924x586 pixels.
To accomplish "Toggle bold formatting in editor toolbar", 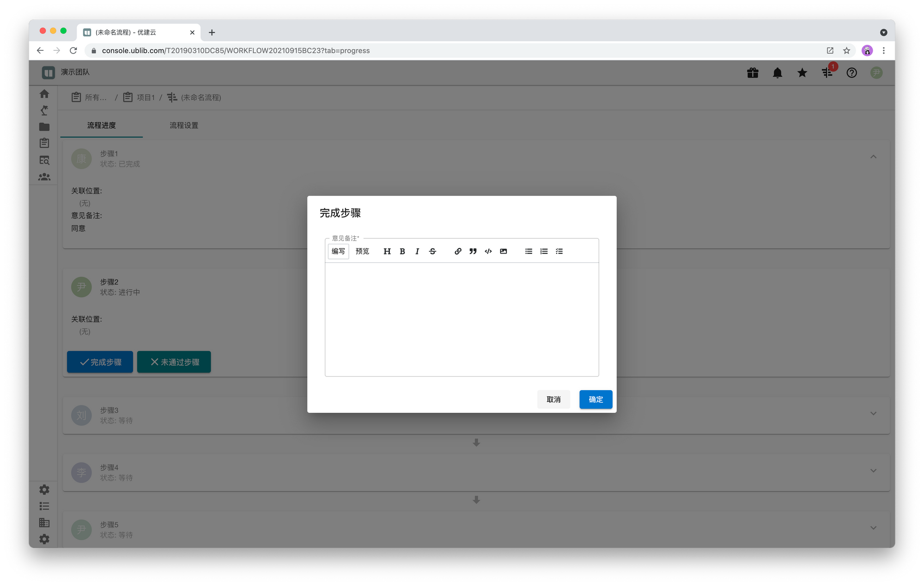I will click(x=402, y=251).
